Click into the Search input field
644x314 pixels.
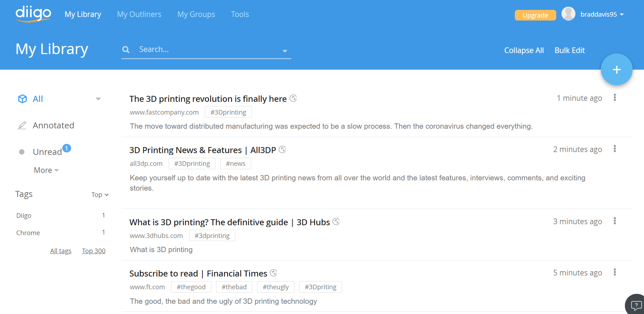pyautogui.click(x=205, y=50)
